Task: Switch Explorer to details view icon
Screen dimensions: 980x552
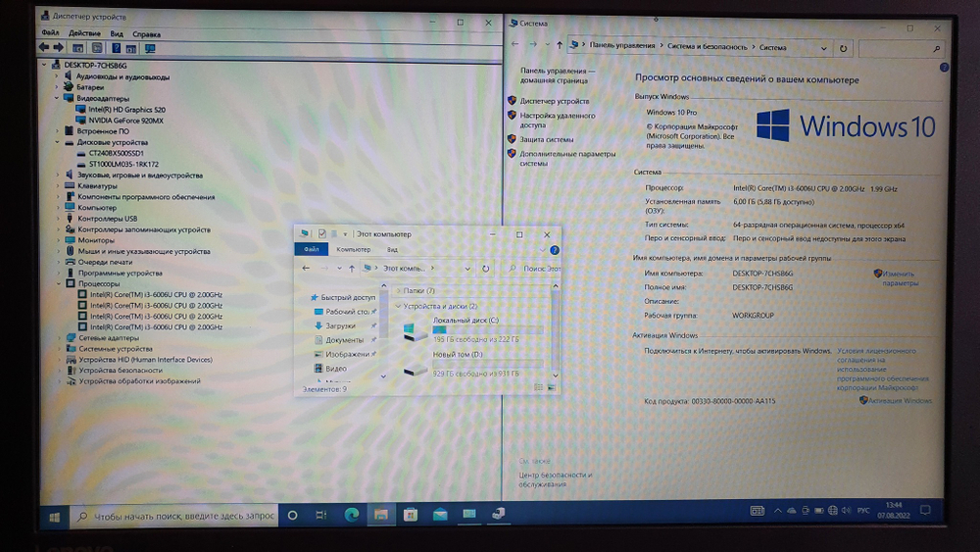Action: [x=539, y=387]
